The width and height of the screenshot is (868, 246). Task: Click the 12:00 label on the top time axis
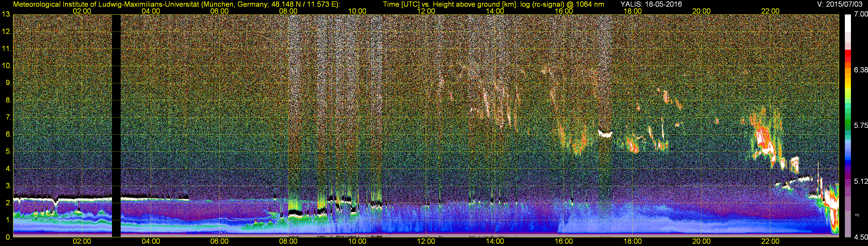pos(426,11)
